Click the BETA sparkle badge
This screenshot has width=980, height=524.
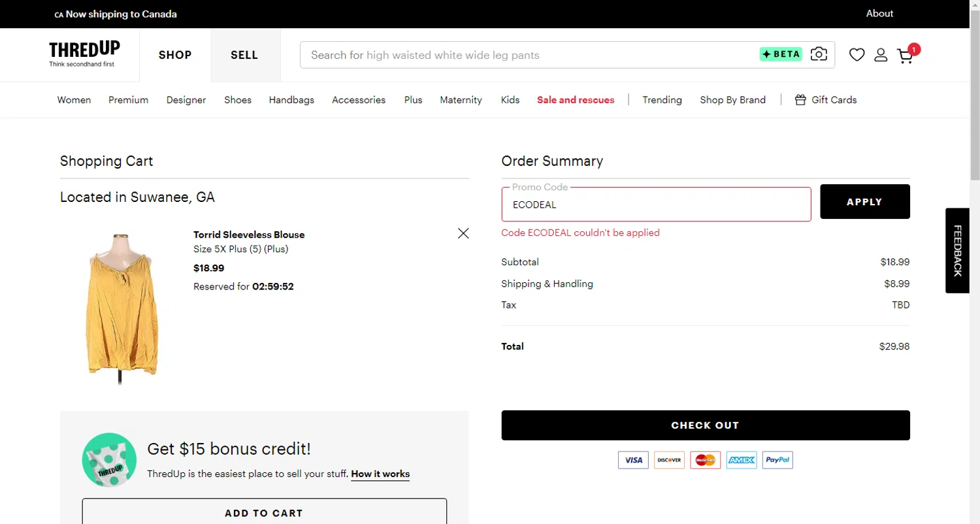coord(781,54)
